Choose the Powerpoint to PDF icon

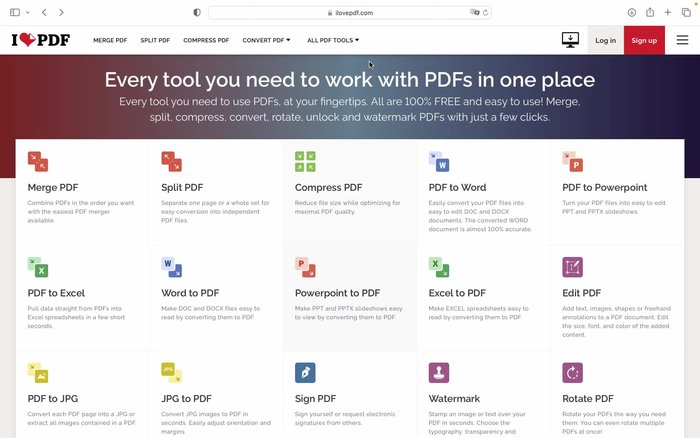[305, 267]
